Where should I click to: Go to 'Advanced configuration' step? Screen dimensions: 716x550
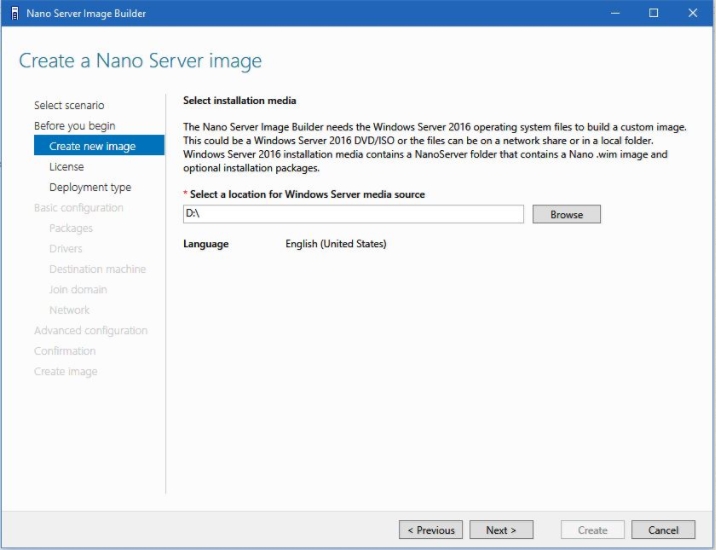pos(91,331)
